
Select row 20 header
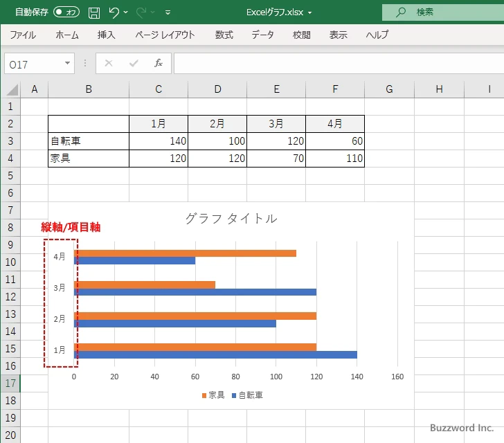10,435
